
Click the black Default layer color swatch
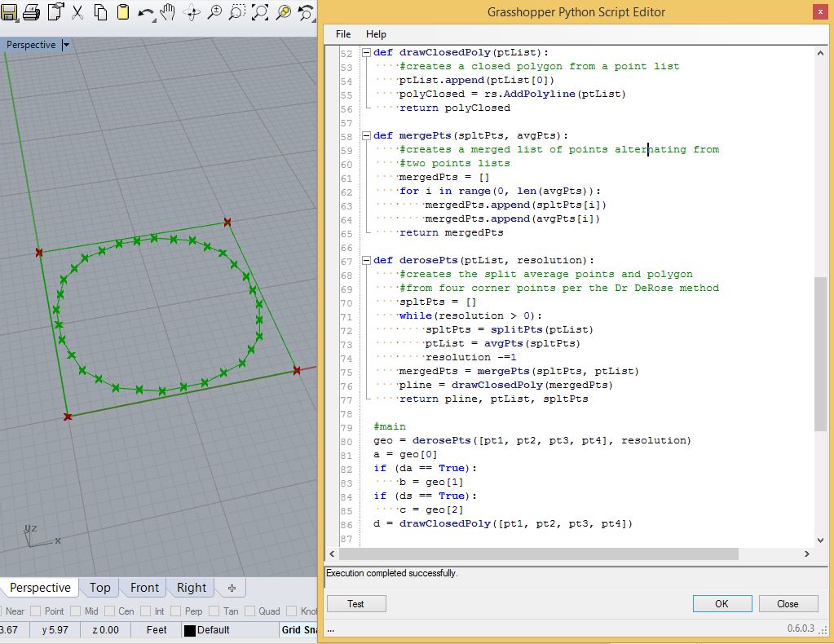189,630
